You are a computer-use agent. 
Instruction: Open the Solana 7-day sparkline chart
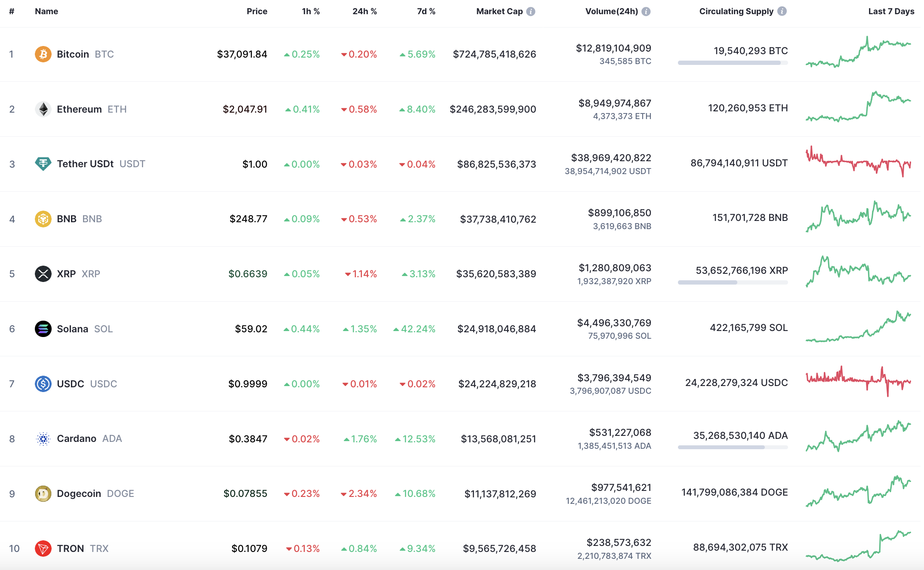[858, 328]
